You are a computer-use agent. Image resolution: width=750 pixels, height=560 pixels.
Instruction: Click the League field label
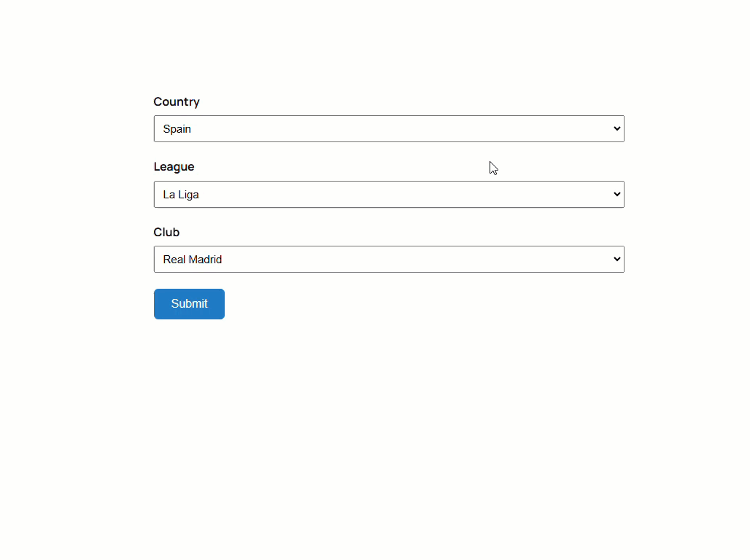tap(174, 166)
